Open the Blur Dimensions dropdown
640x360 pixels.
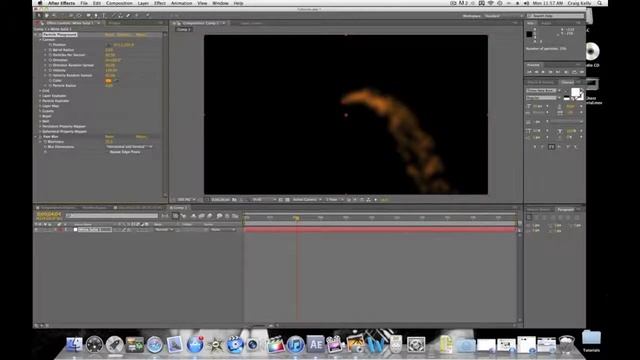tap(129, 147)
